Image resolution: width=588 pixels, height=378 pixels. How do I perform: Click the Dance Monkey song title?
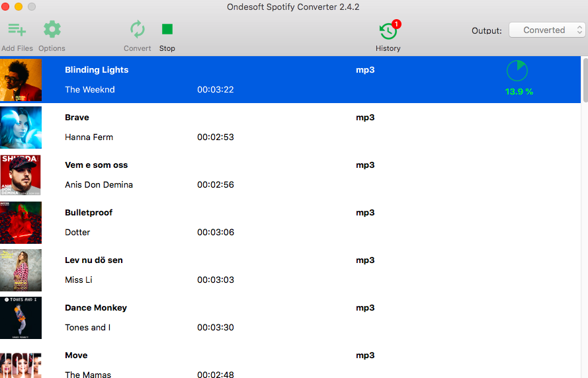point(96,307)
